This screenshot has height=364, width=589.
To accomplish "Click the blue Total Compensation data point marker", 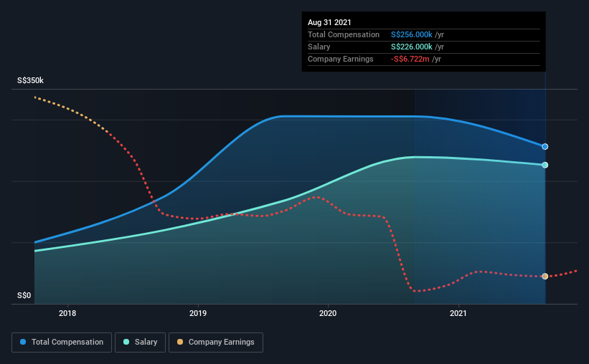I will pos(545,147).
